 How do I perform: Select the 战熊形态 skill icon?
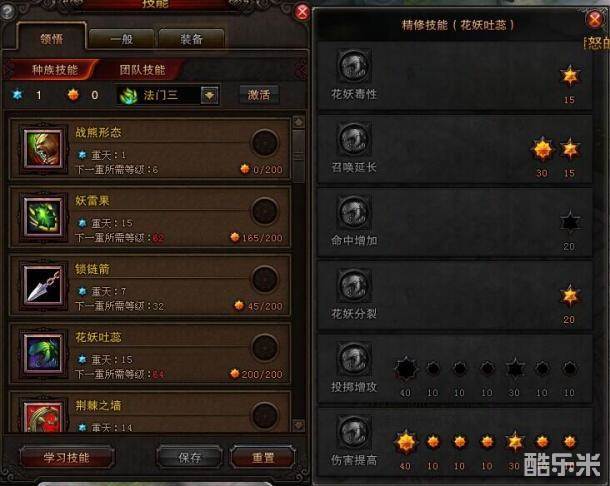[43, 149]
